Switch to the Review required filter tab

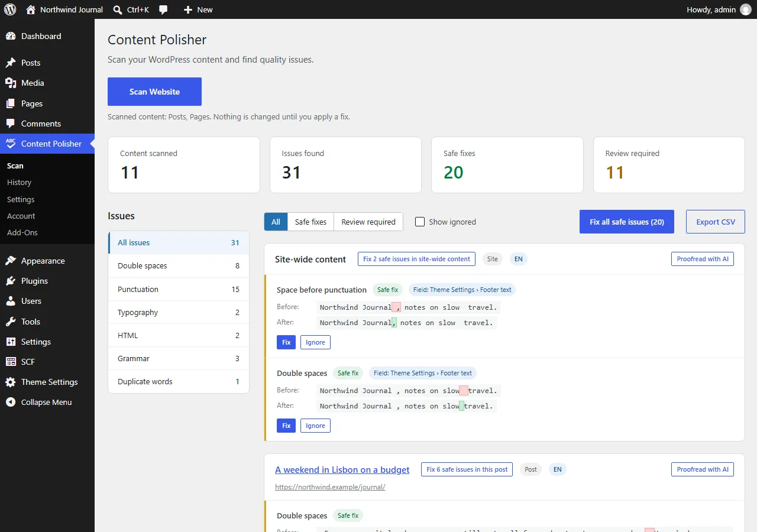368,222
